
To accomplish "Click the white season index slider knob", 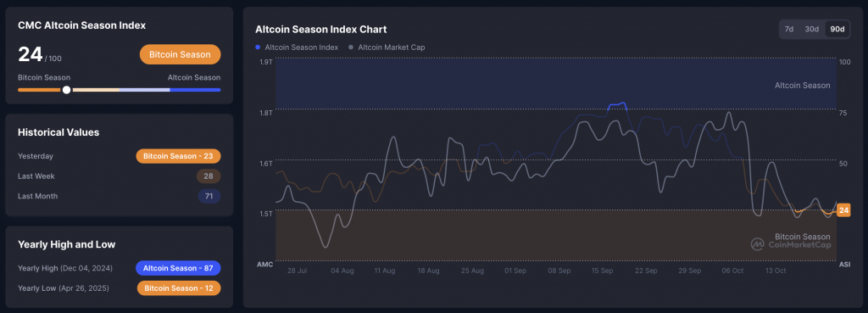I will (x=66, y=90).
